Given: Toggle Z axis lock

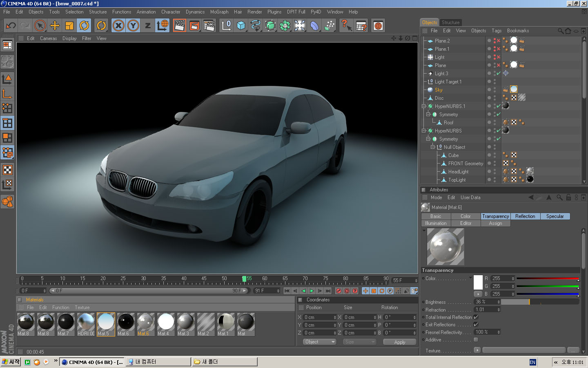Looking at the screenshot, I should click(148, 25).
